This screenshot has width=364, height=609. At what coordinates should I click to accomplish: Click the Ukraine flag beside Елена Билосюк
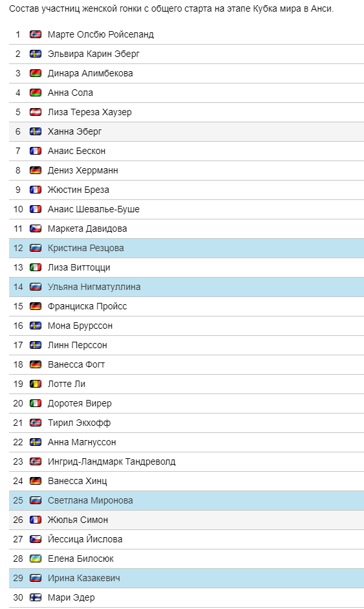[x=36, y=559]
